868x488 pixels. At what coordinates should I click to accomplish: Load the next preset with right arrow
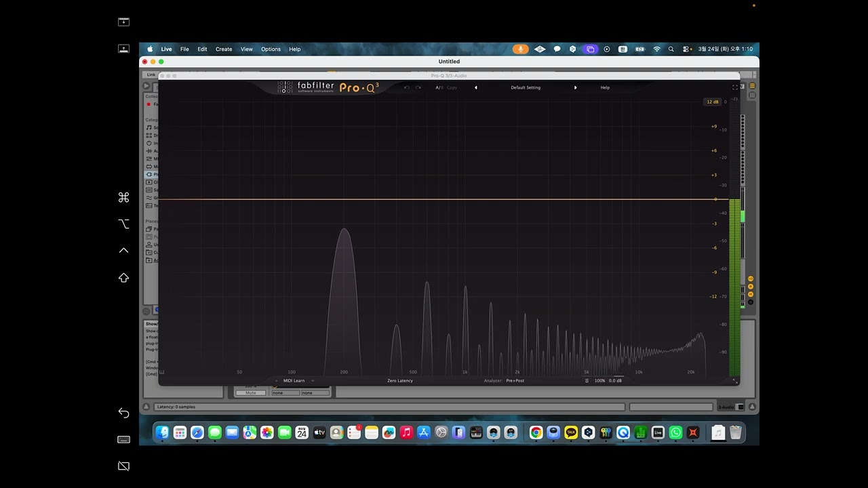click(576, 87)
